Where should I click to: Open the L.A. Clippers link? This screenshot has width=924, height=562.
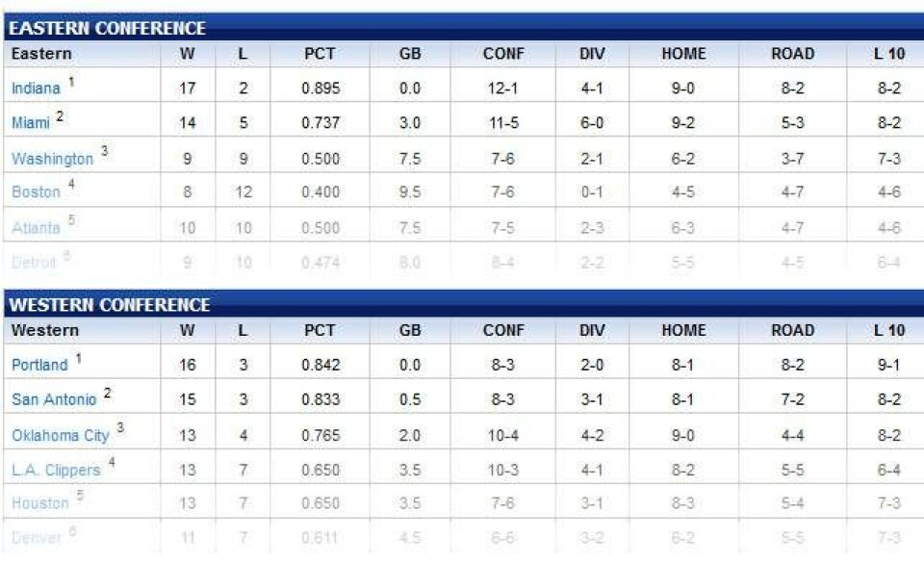pos(56,471)
